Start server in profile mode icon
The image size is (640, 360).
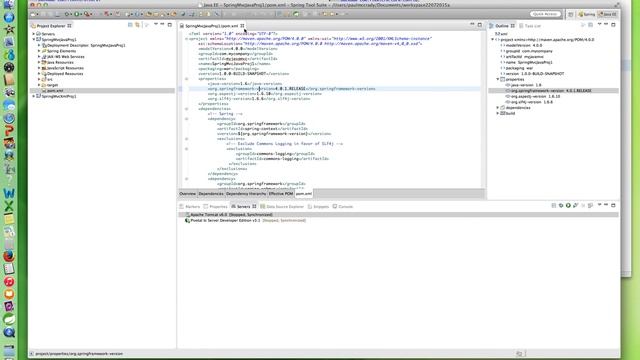(x=576, y=206)
